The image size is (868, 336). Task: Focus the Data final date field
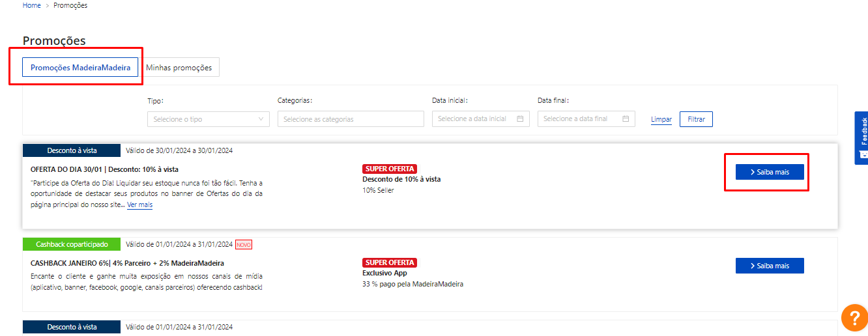578,119
